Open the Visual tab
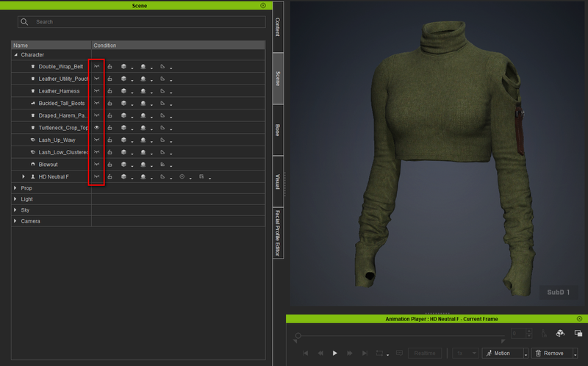The width and height of the screenshot is (588, 366). 278,182
